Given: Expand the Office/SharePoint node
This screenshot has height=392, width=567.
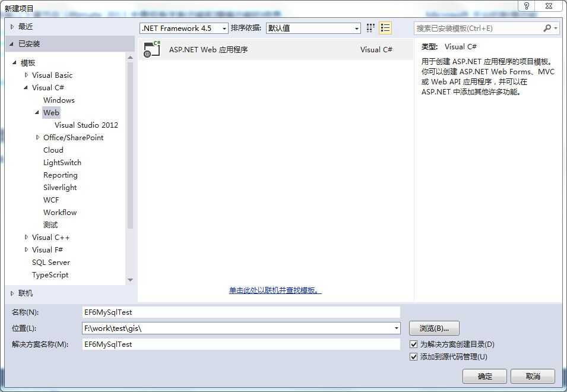Looking at the screenshot, I should (37, 137).
